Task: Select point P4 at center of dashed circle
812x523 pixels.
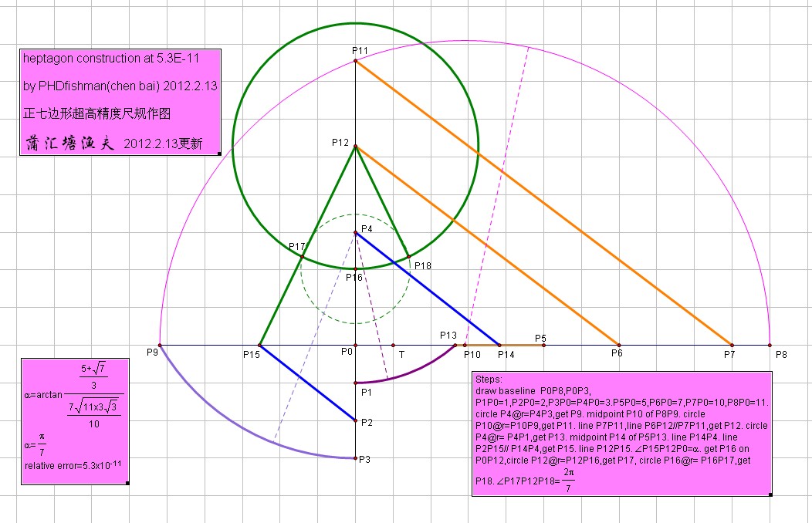Action: point(356,232)
